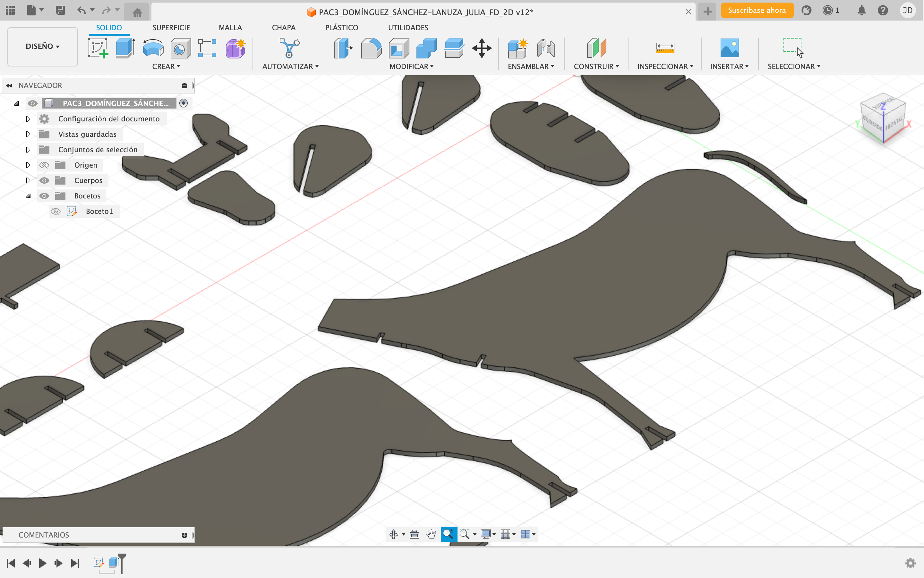The width and height of the screenshot is (924, 578).
Task: Select the Move/Copy tool
Action: pos(482,48)
